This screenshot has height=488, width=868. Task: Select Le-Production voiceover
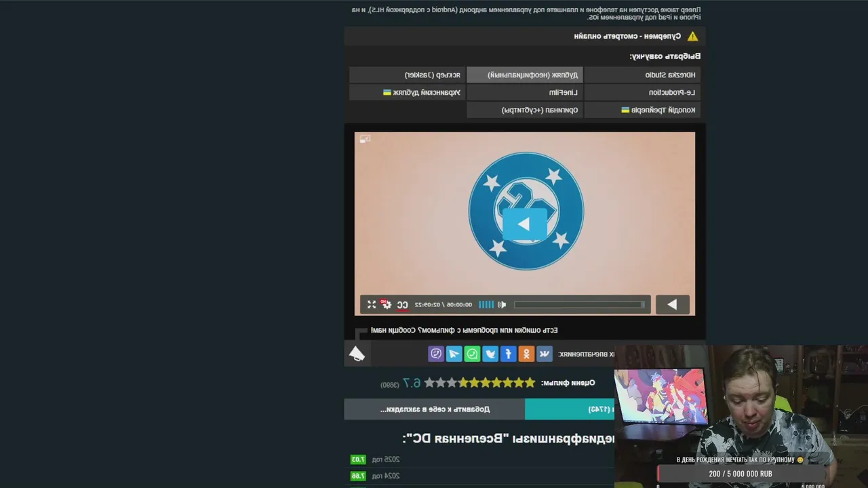tap(642, 92)
